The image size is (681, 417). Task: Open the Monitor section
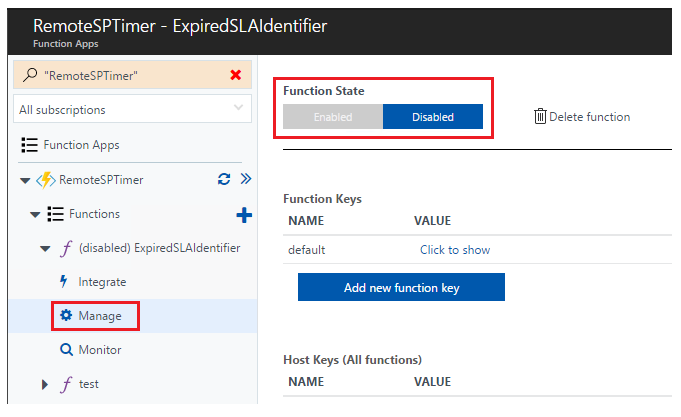click(100, 350)
